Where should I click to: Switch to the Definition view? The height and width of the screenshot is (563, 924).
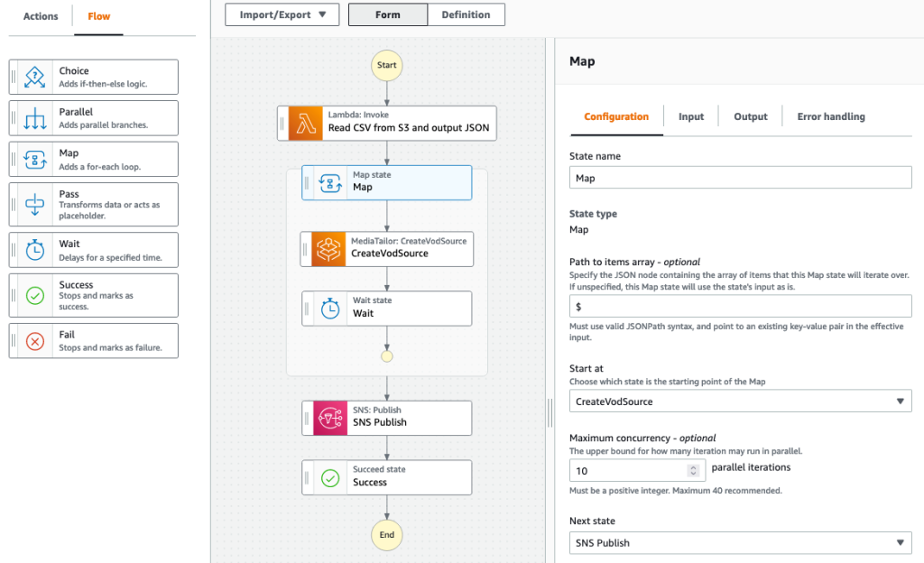coord(466,14)
